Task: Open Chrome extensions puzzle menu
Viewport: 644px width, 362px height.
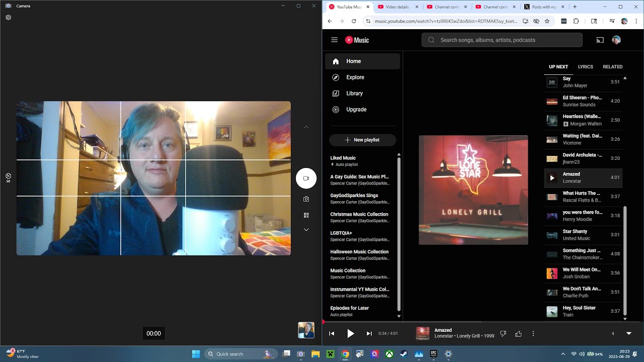Action: coord(576,21)
